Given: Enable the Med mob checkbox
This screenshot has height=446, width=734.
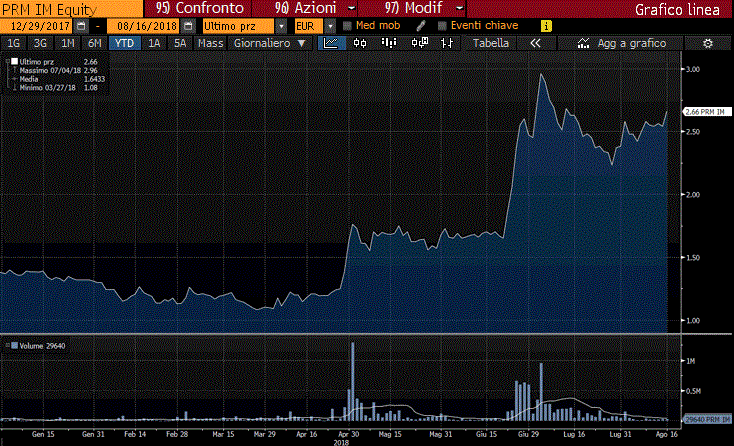Looking at the screenshot, I should pyautogui.click(x=347, y=26).
